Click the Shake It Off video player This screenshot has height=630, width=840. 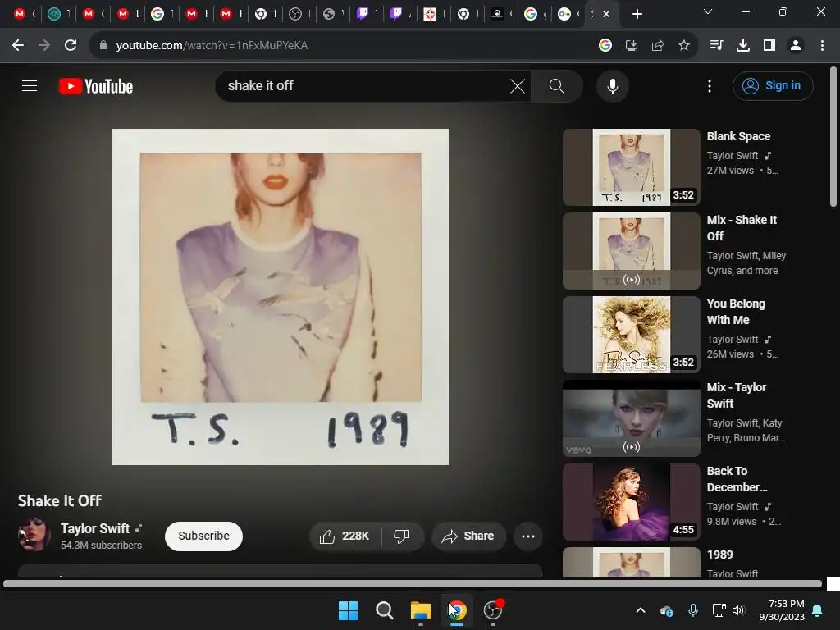click(x=281, y=297)
